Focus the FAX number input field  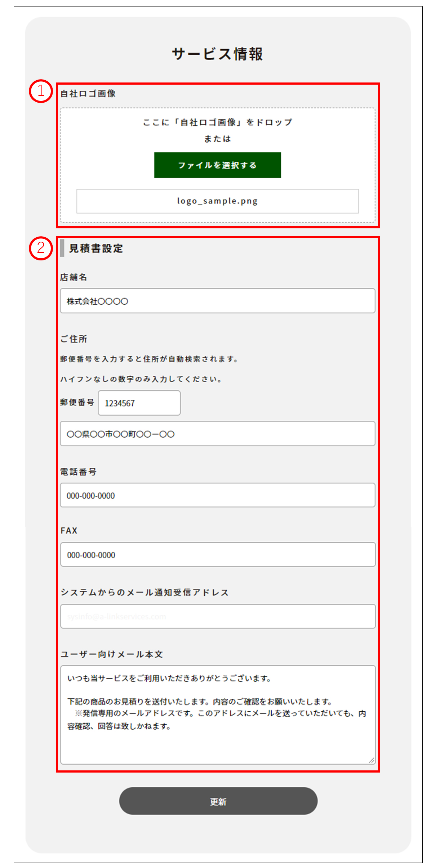pyautogui.click(x=217, y=555)
